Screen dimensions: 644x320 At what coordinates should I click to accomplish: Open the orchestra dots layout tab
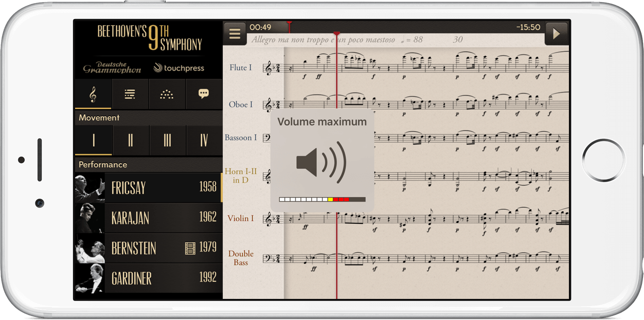[x=167, y=94]
